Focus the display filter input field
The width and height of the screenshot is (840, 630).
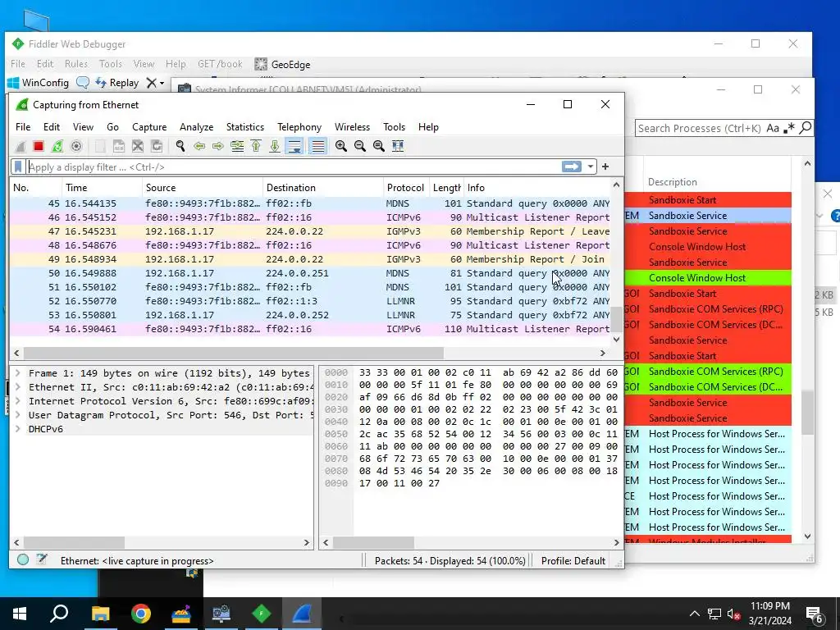pyautogui.click(x=294, y=167)
